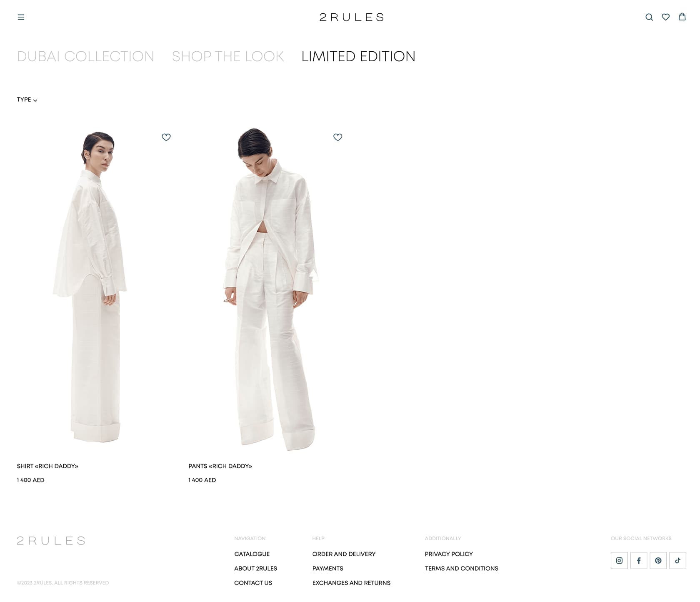Go home via header 2RULES logo

[352, 17]
